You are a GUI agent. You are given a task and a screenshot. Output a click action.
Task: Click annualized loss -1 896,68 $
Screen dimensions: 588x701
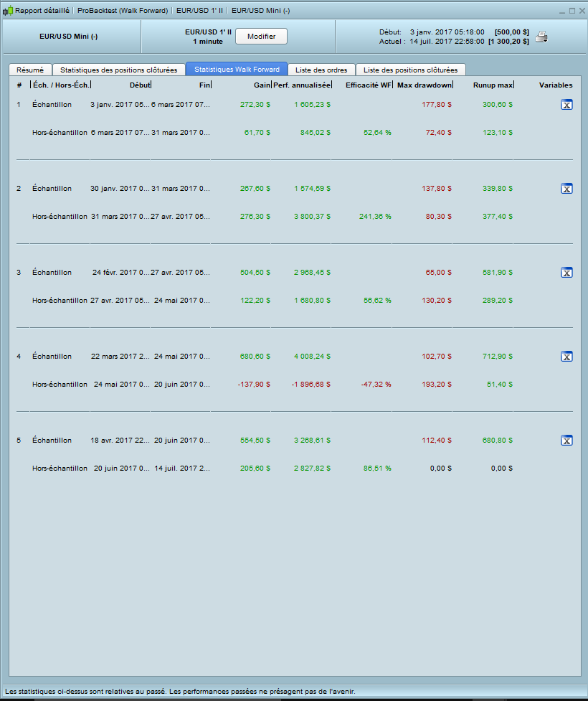(311, 385)
